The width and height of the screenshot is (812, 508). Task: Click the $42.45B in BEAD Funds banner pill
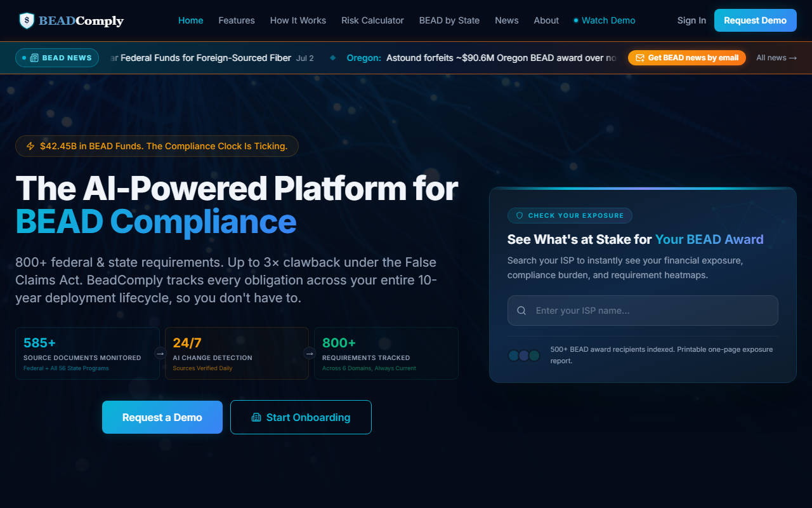[x=157, y=146]
